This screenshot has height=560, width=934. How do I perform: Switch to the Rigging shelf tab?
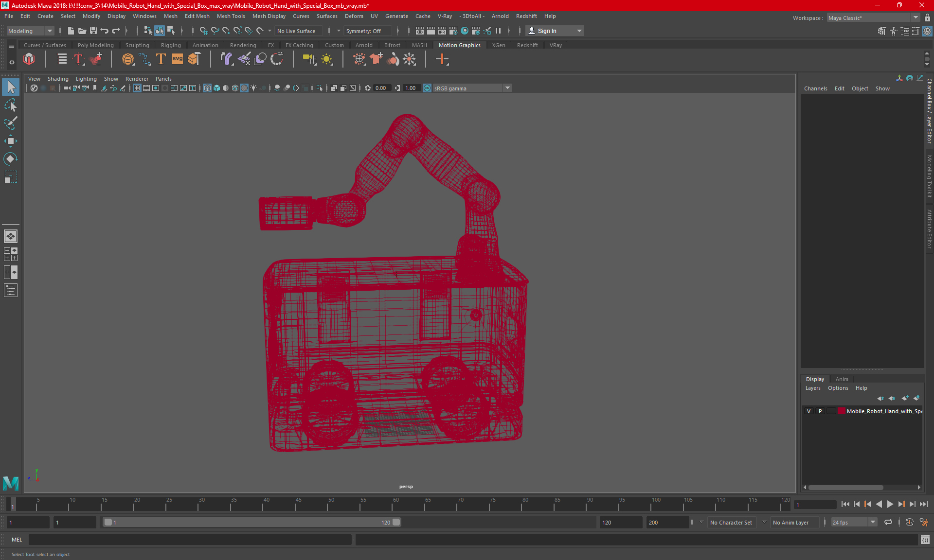click(x=171, y=45)
